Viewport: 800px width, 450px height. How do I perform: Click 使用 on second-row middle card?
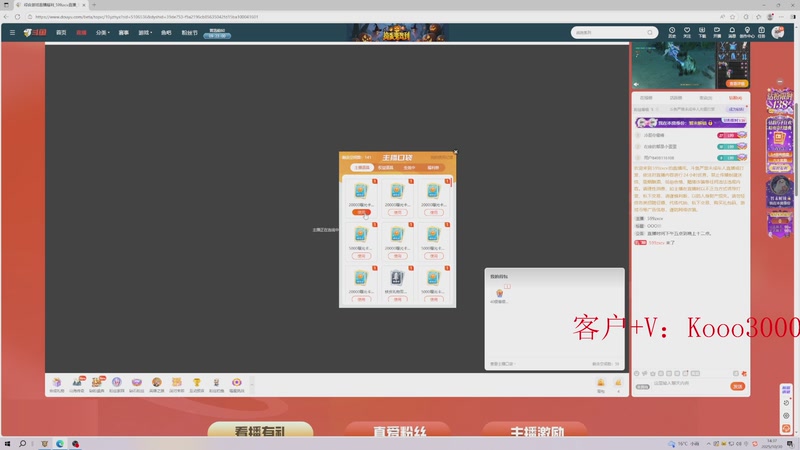(397, 256)
